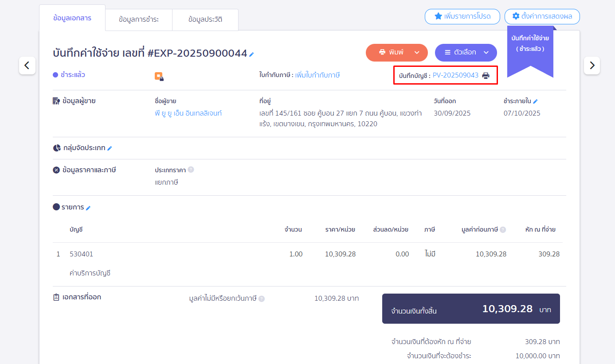
Task: Click help icon beside มูลค่าไม่มีหรือยกเว้นภาษี
Action: (x=262, y=299)
